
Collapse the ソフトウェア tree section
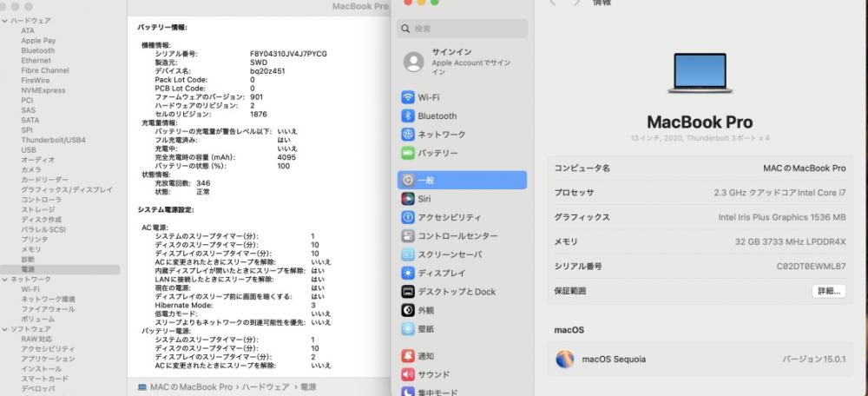coord(4,329)
